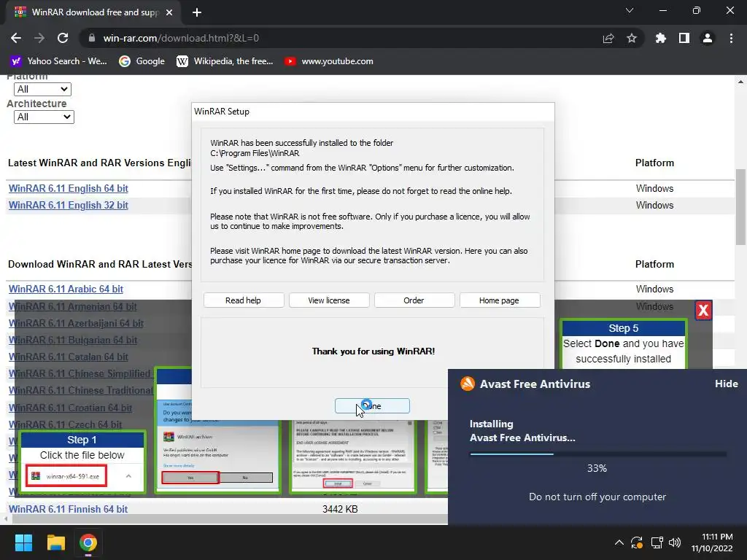The height and width of the screenshot is (560, 747).
Task: Click Avast installation progress bar
Action: pyautogui.click(x=598, y=454)
